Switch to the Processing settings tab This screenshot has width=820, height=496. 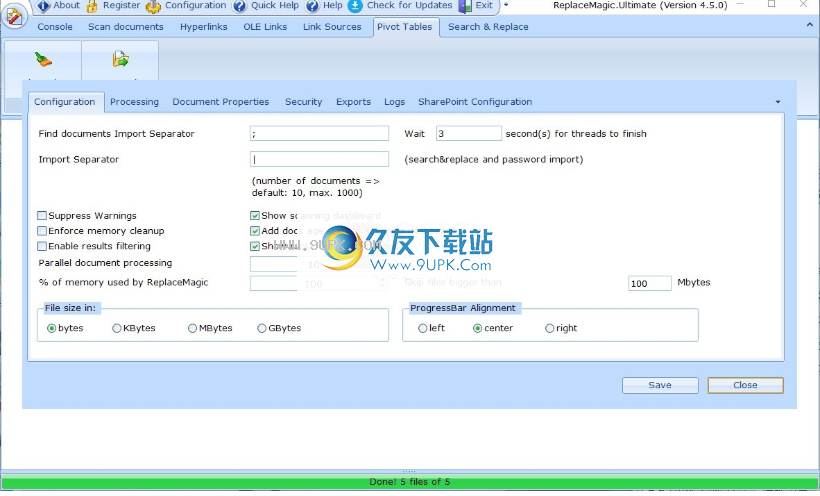pos(134,102)
